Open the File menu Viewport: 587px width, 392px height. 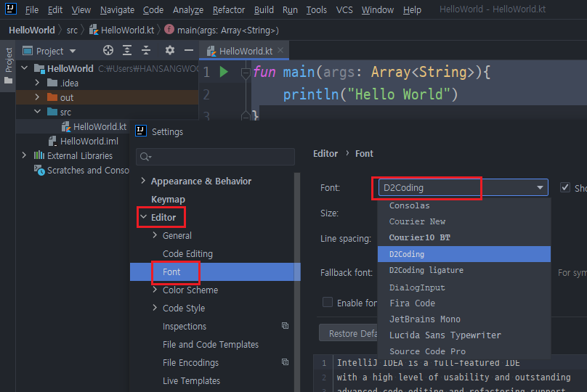point(32,9)
